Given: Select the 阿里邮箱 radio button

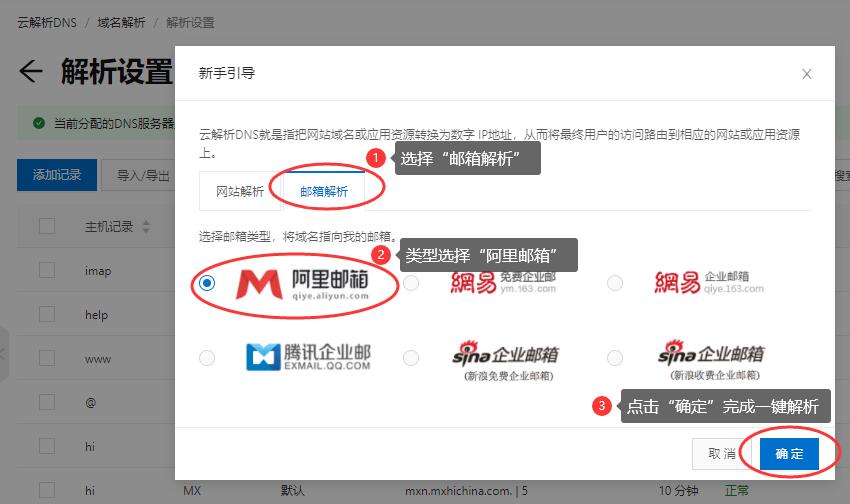Looking at the screenshot, I should click(207, 283).
